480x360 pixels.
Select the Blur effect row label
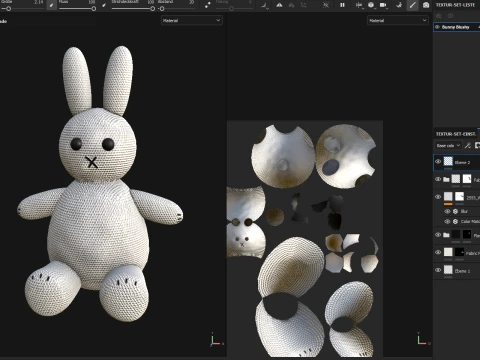tap(464, 211)
